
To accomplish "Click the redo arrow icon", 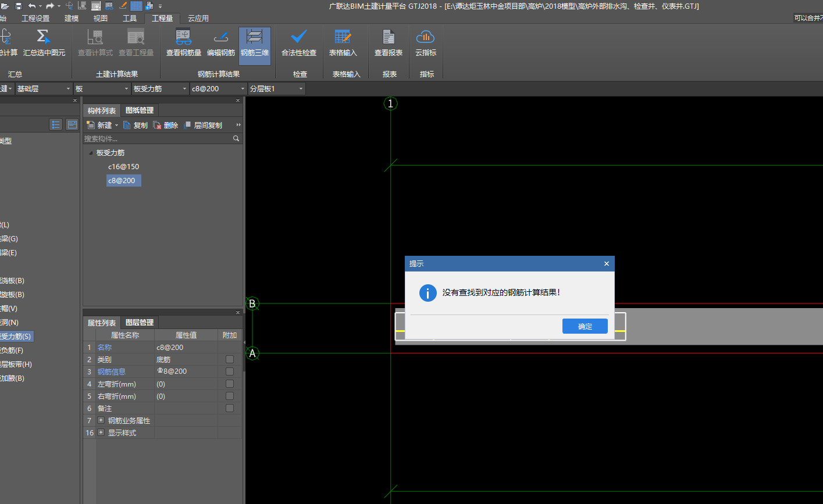I will point(50,6).
